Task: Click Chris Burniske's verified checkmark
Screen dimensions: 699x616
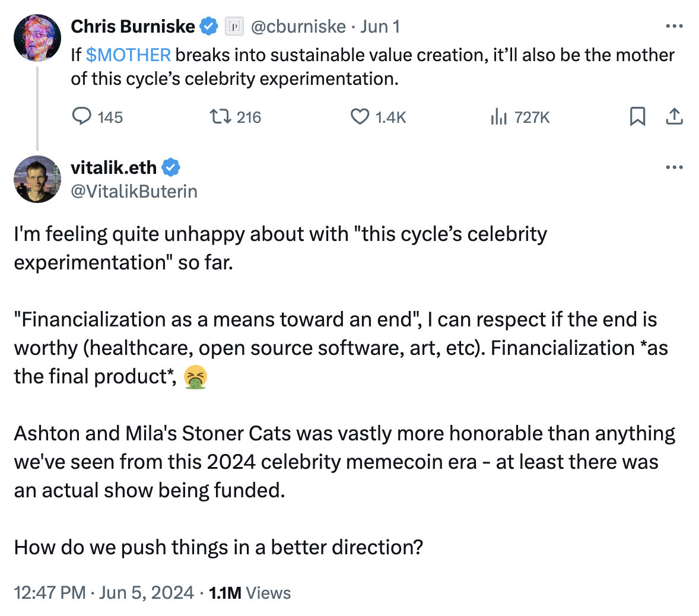Action: 208,26
